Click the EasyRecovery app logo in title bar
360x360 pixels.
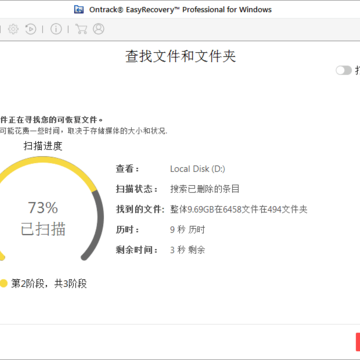pyautogui.click(x=79, y=9)
